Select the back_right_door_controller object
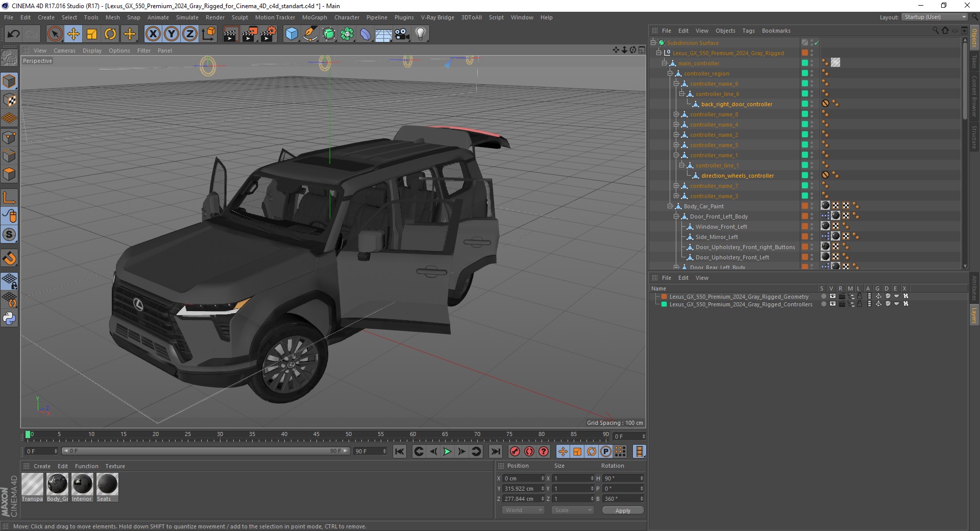This screenshot has width=980, height=531. click(x=737, y=104)
